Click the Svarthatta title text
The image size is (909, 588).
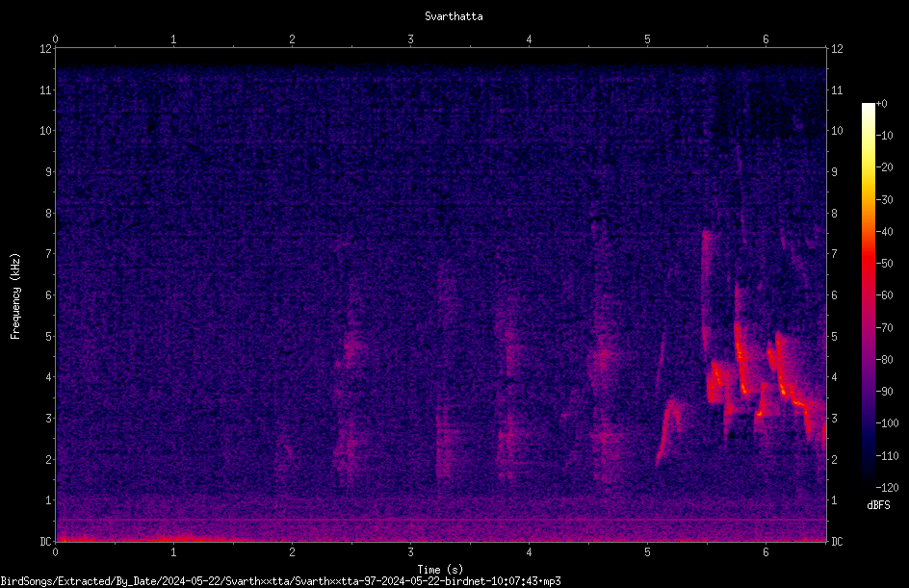[454, 16]
